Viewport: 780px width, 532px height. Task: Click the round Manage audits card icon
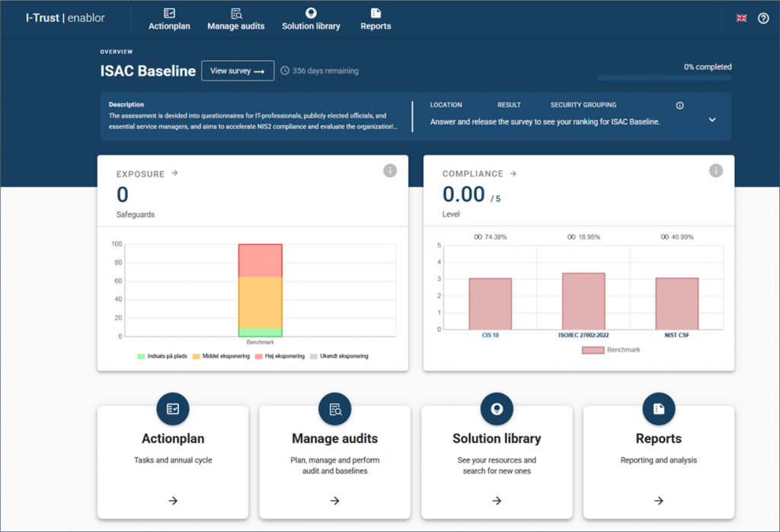pyautogui.click(x=334, y=409)
